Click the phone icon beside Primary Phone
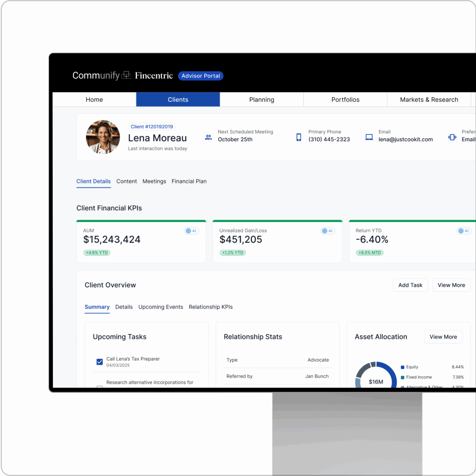Image resolution: width=476 pixels, height=476 pixels. 299,137
